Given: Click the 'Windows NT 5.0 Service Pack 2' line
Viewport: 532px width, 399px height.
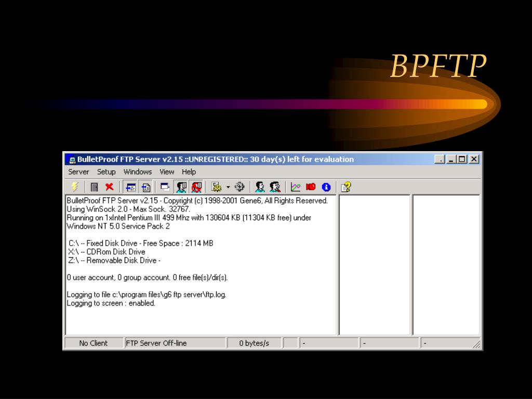Looking at the screenshot, I should pos(118,226).
